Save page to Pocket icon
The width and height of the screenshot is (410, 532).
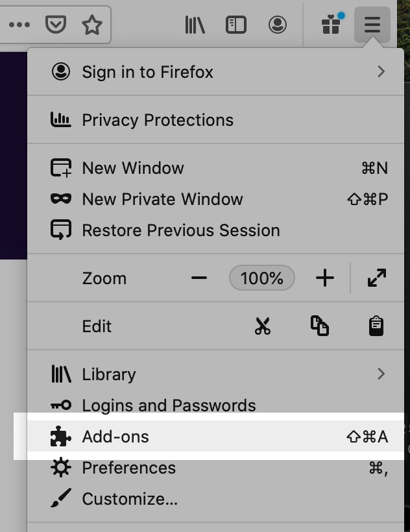pyautogui.click(x=56, y=25)
